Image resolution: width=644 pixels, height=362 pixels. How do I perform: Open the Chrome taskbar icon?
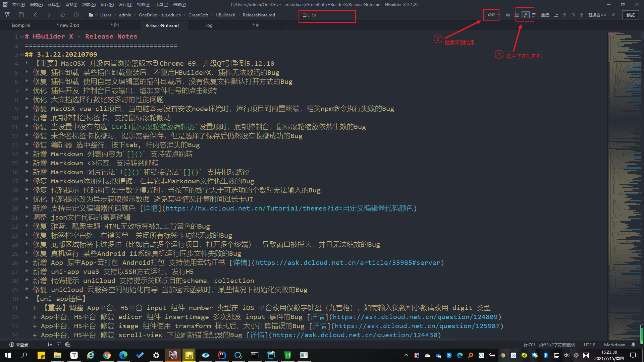coord(107,355)
